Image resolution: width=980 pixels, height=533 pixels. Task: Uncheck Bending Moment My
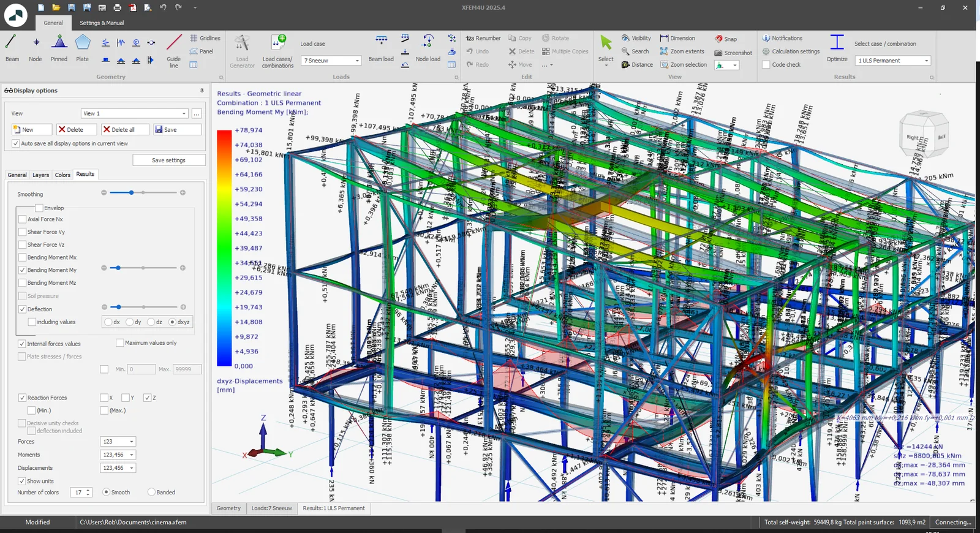point(23,270)
